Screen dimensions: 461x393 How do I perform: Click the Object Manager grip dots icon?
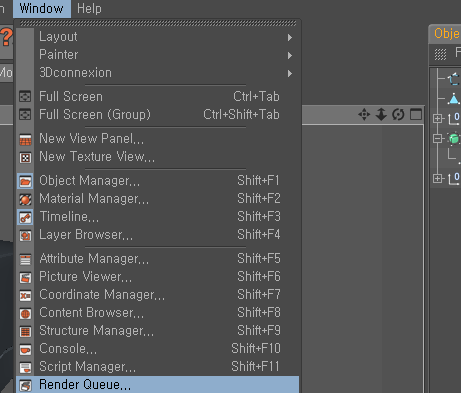click(440, 54)
